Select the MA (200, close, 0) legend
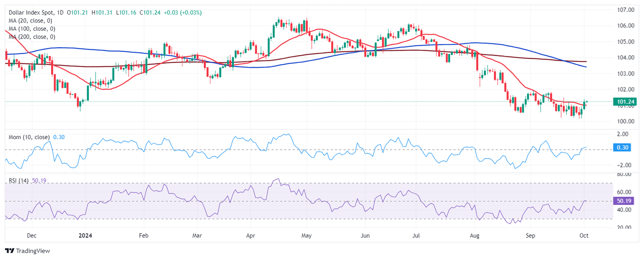Screen dimensions: 644x259 [32, 37]
